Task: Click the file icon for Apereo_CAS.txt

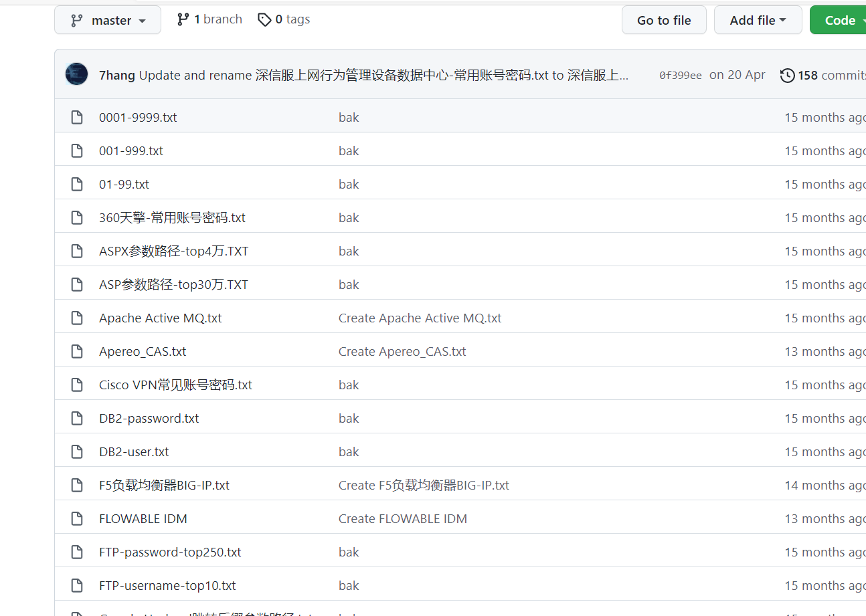Action: click(x=77, y=352)
